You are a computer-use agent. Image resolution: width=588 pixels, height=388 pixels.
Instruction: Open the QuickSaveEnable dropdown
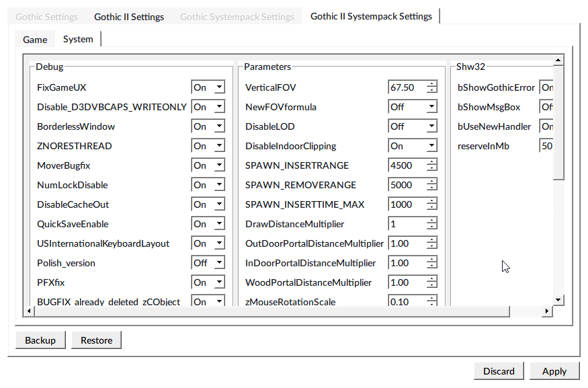point(208,224)
